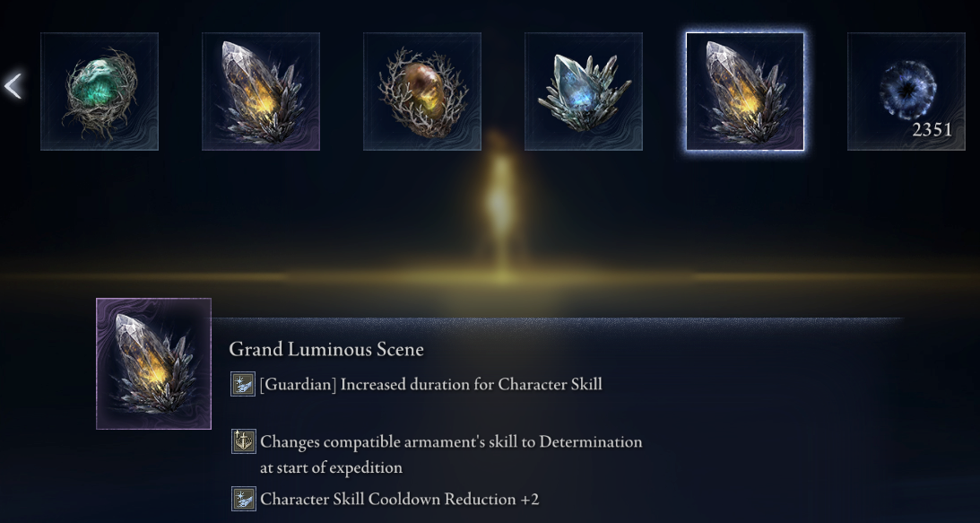View the large Grand Luminous Scene preview
Screen dimensions: 980x523
click(x=153, y=363)
